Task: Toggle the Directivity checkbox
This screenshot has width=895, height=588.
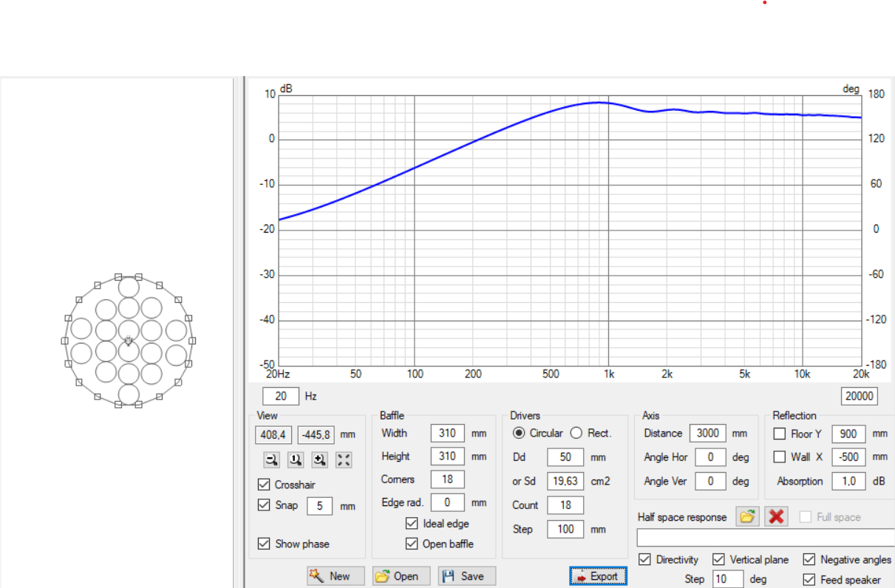Action: (x=644, y=559)
